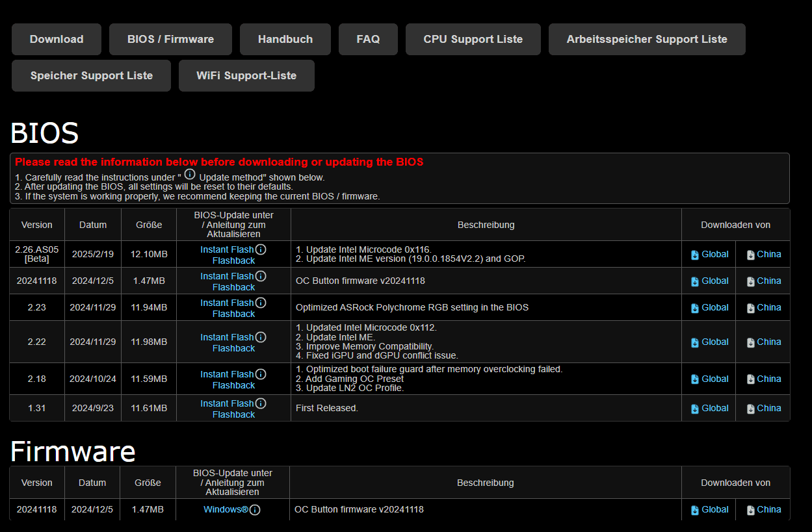Viewport: 812px width, 532px height.
Task: Open the FAQ tab
Action: pyautogui.click(x=368, y=39)
